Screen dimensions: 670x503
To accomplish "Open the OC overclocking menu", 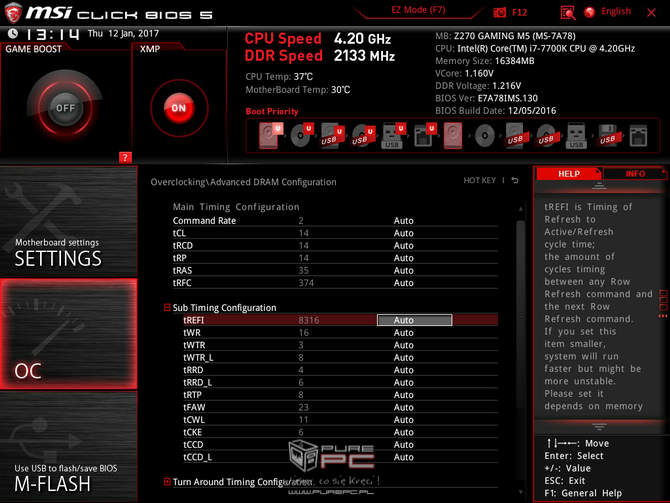I will [69, 334].
